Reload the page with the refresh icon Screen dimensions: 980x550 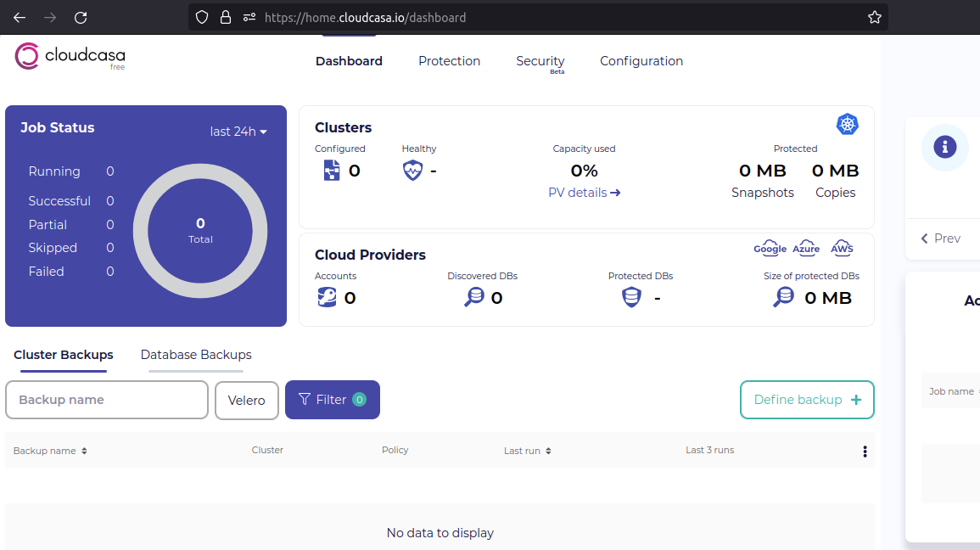81,18
